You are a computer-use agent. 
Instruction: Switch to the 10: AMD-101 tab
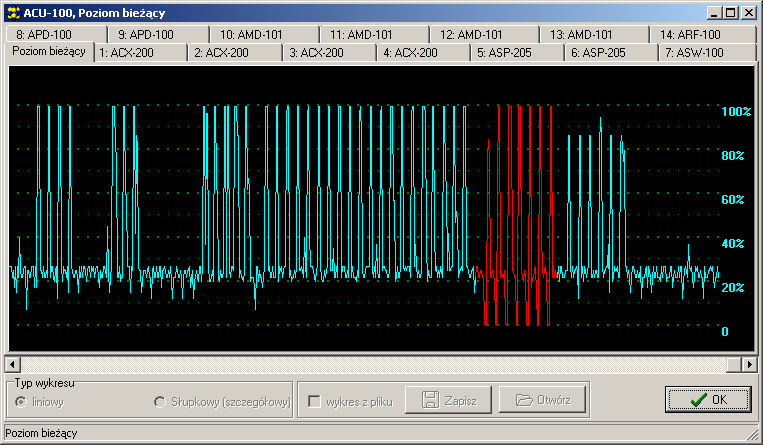[264, 35]
